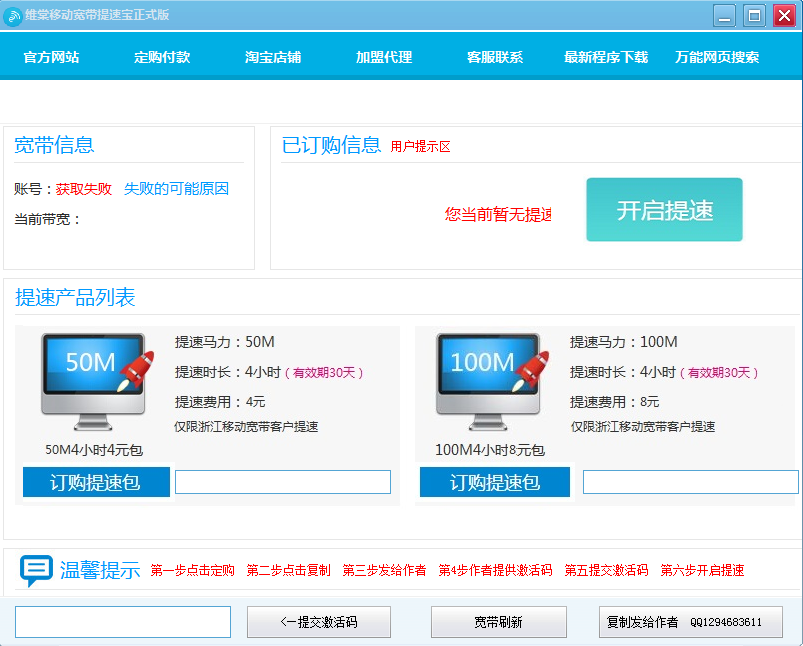The height and width of the screenshot is (646, 803).
Task: Click 宽带刷新 to refresh broadband info
Action: pos(497,622)
